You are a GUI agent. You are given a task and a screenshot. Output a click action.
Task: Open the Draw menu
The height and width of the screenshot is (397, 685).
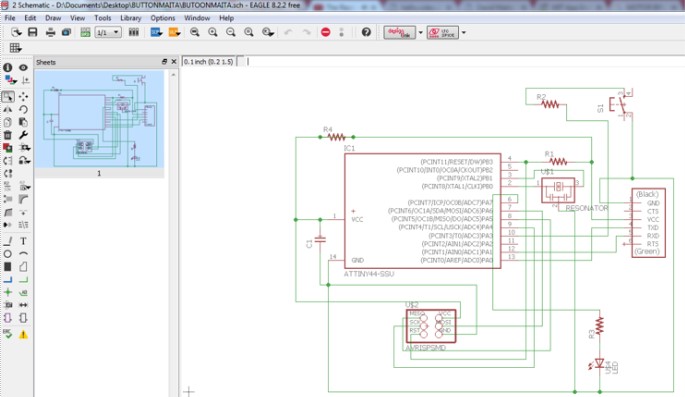tap(53, 18)
